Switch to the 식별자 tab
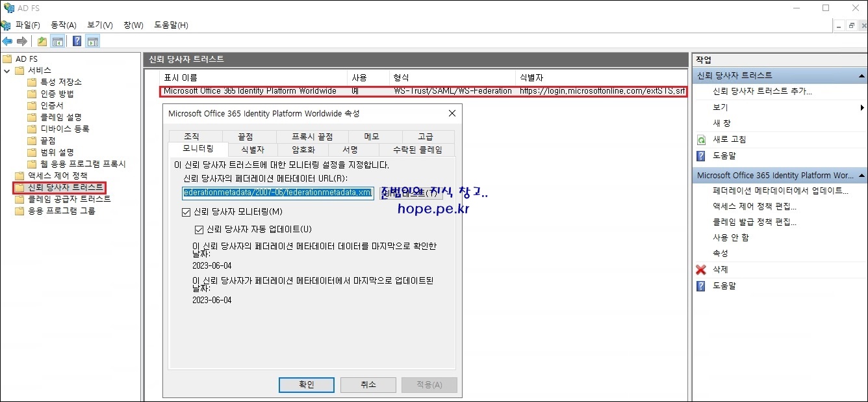 click(x=253, y=150)
